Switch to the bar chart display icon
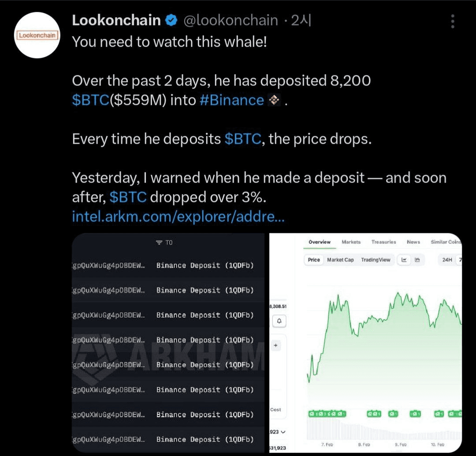This screenshot has width=476, height=456. (x=417, y=260)
